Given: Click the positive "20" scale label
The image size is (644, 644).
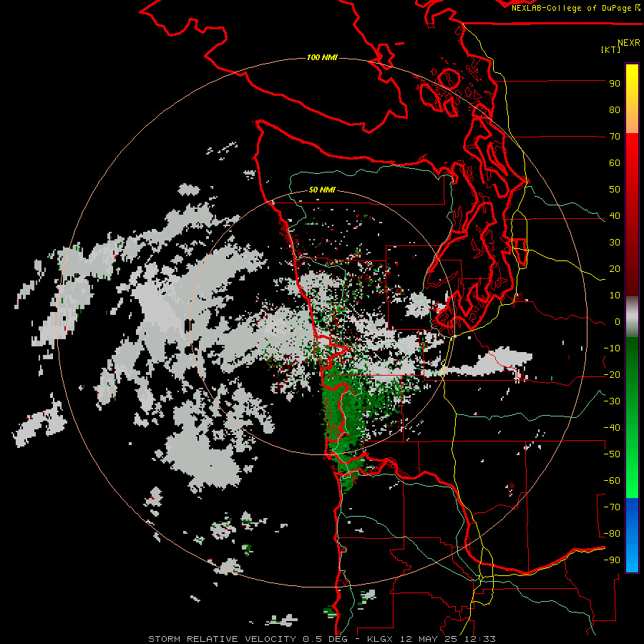Looking at the screenshot, I should point(615,269).
